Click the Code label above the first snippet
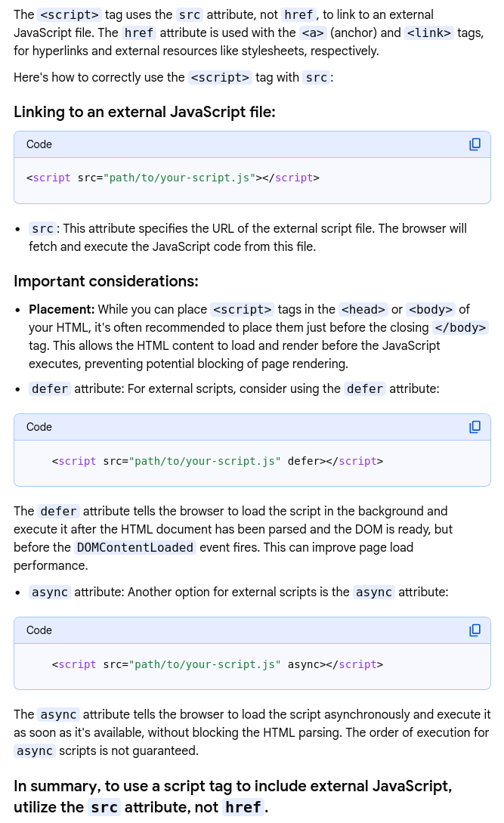Viewport: 504px width, 823px height. pyautogui.click(x=39, y=144)
